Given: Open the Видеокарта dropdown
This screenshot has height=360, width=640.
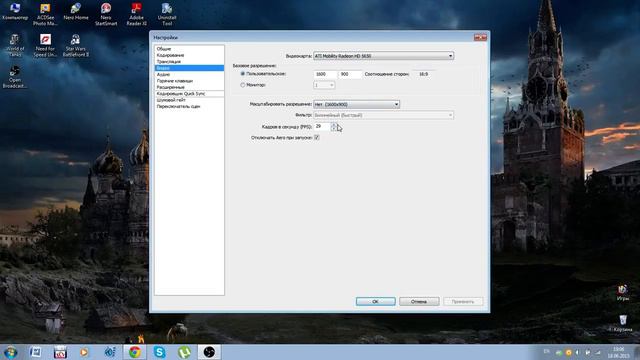Looking at the screenshot, I should 384,56.
